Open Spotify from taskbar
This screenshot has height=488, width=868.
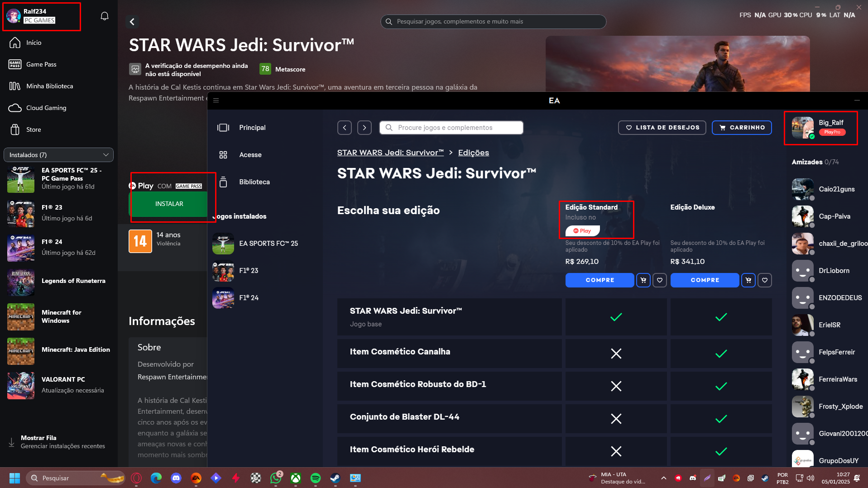(x=316, y=478)
